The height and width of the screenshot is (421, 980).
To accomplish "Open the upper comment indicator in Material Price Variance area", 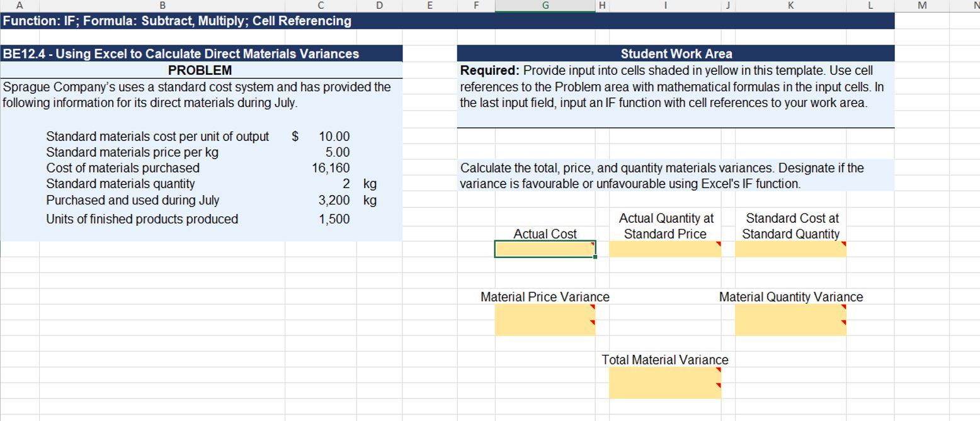I will click(592, 306).
